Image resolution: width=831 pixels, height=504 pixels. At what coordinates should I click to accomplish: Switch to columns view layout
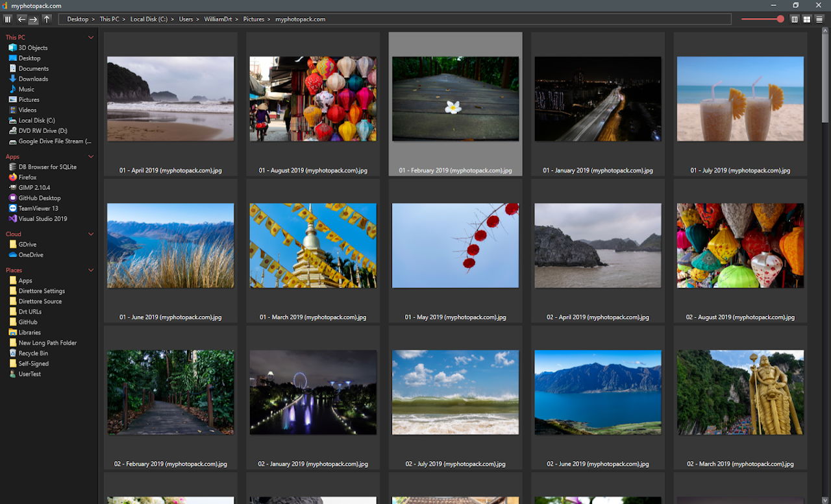[x=795, y=19]
